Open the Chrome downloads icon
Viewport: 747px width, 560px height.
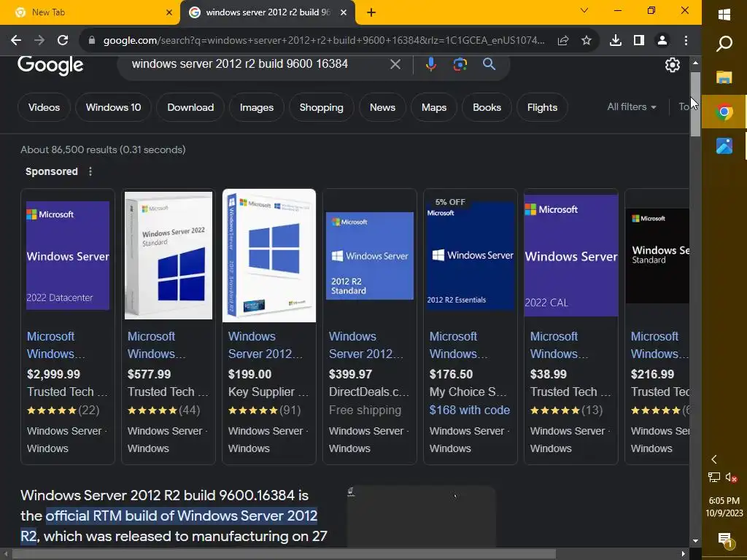[616, 41]
